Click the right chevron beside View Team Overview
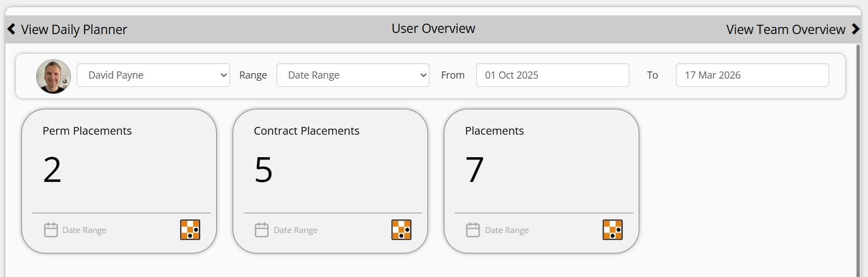Image resolution: width=868 pixels, height=277 pixels. [x=855, y=29]
